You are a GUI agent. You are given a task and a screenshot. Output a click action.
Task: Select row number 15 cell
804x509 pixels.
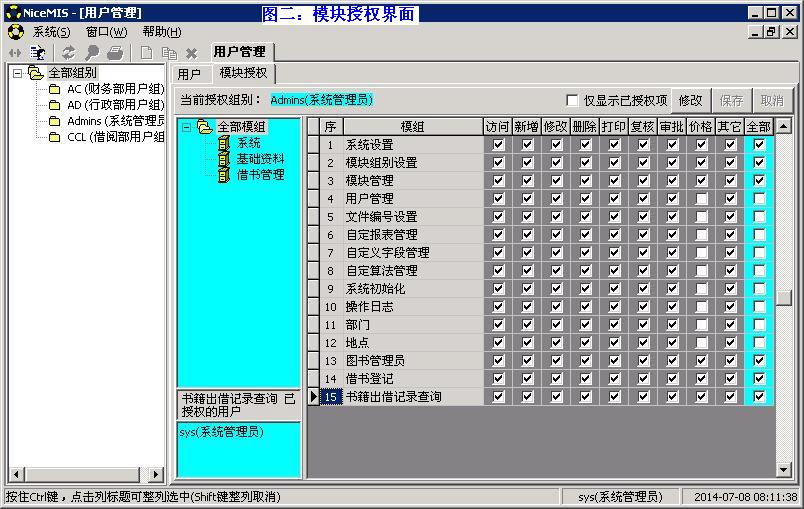pyautogui.click(x=331, y=397)
